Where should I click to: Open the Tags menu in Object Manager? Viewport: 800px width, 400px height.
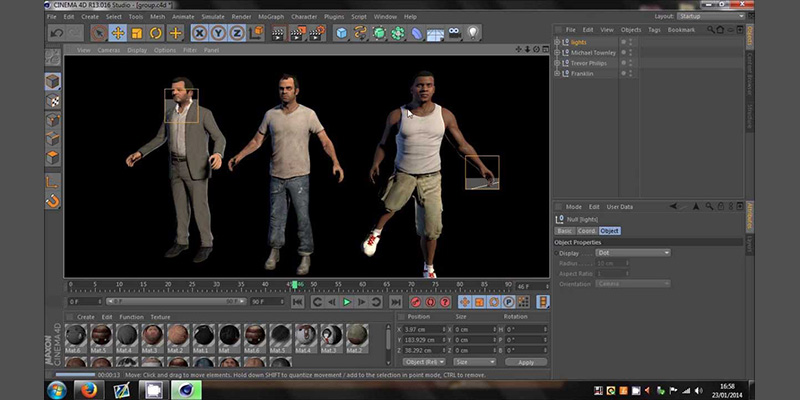pos(654,30)
